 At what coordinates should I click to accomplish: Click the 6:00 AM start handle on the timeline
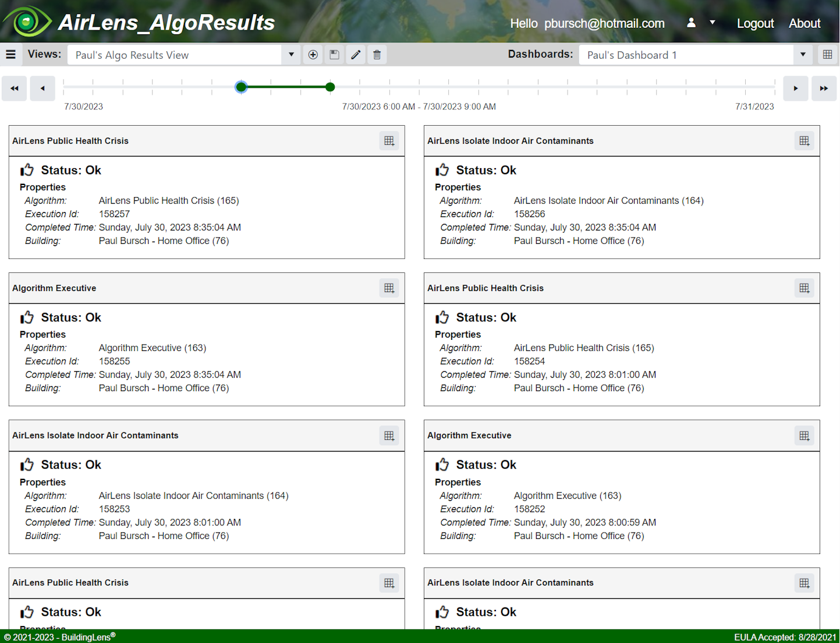tap(241, 87)
